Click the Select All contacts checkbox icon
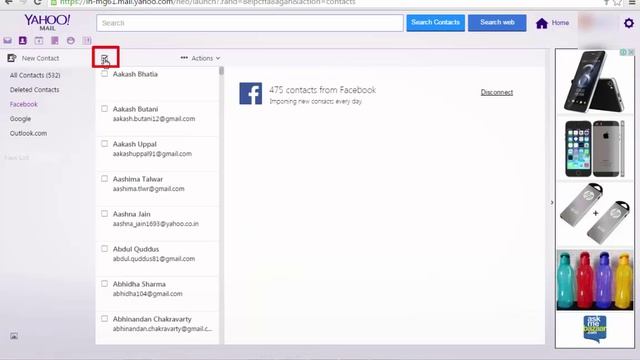The width and height of the screenshot is (640, 360). [x=105, y=59]
